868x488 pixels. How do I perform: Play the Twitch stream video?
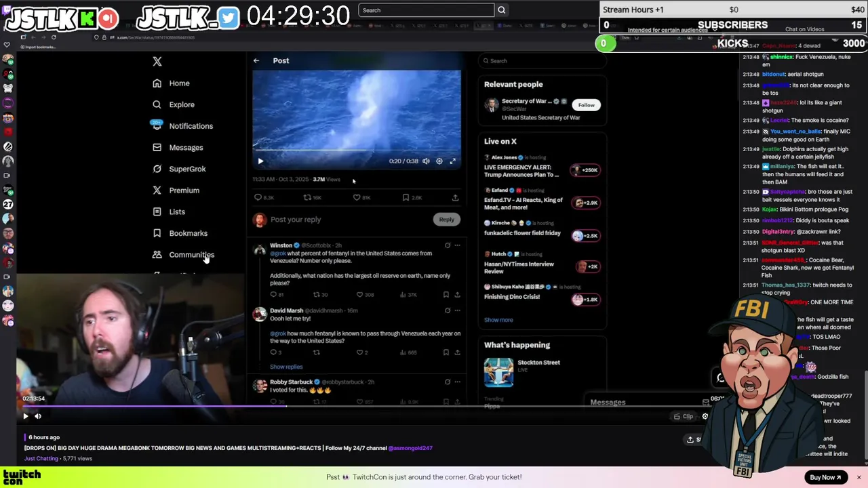point(26,416)
